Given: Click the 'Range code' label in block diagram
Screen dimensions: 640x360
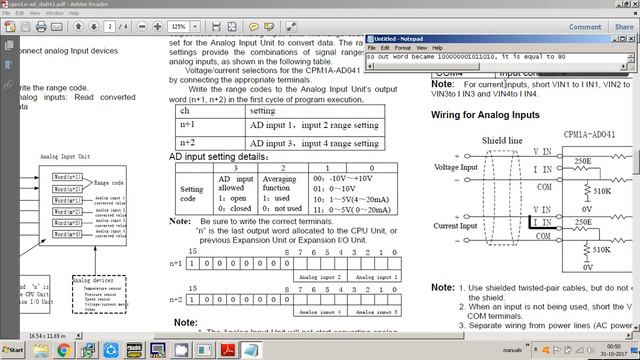Looking at the screenshot, I should pos(109,183).
